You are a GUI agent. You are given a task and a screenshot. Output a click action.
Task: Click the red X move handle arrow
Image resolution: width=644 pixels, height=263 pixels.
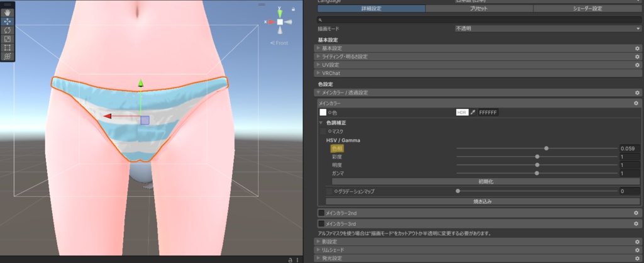pyautogui.click(x=108, y=116)
